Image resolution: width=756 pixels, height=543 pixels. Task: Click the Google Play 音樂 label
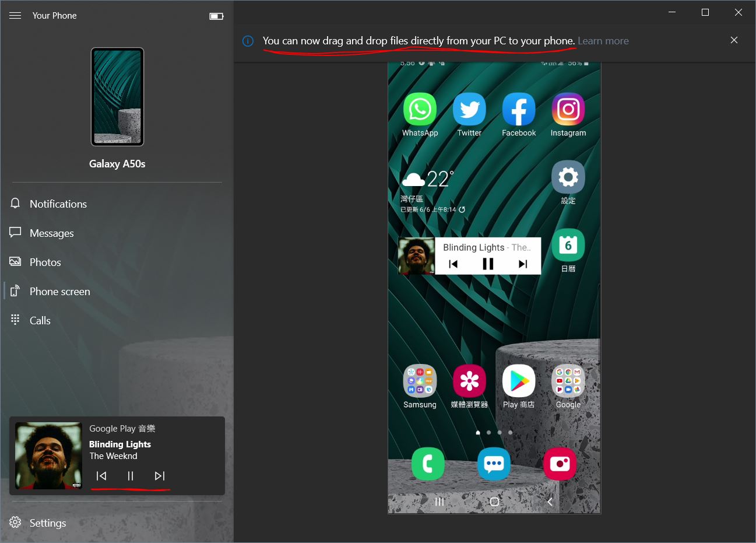[x=122, y=429]
